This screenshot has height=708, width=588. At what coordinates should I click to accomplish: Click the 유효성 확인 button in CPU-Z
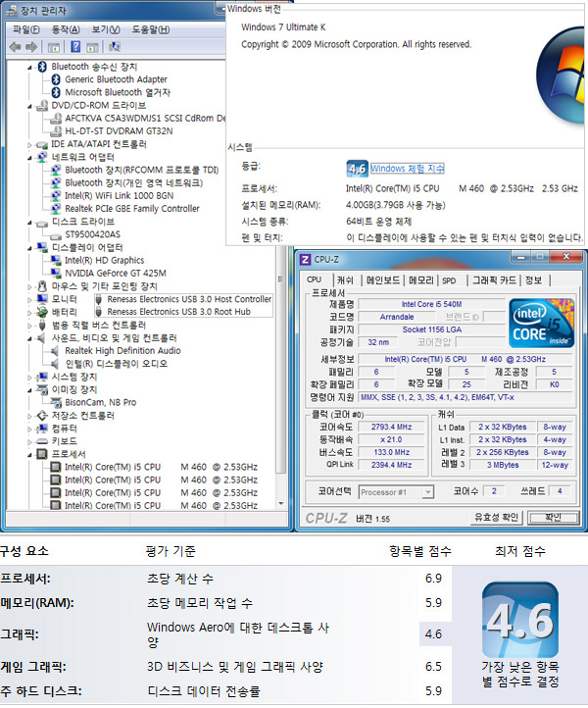click(x=496, y=518)
